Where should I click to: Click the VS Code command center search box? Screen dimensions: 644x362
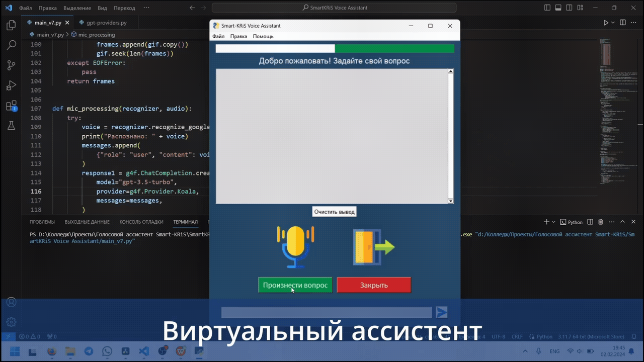335,8
